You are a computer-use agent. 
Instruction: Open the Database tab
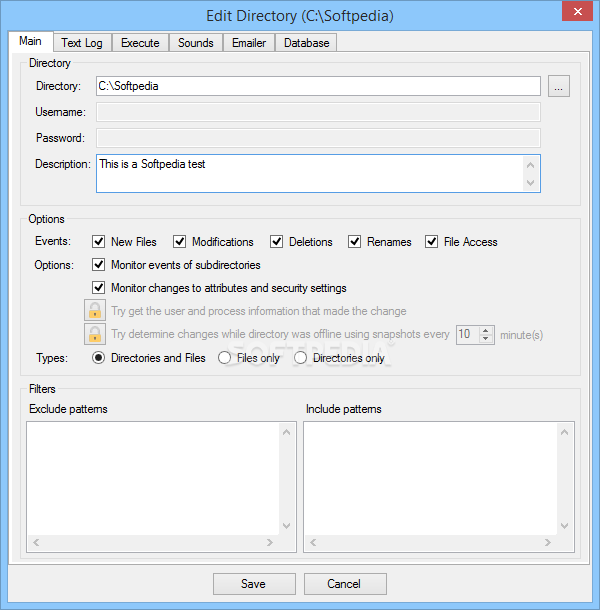click(x=307, y=43)
